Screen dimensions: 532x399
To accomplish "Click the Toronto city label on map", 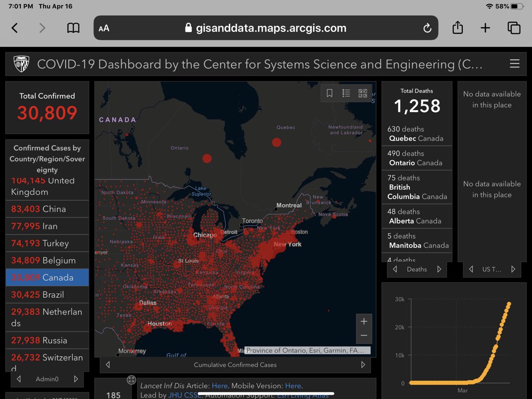I will [x=252, y=221].
